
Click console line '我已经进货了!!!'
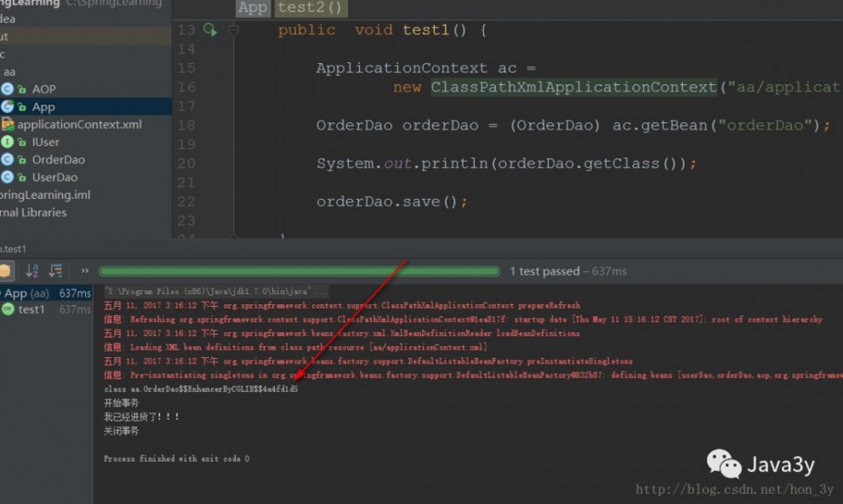point(142,417)
